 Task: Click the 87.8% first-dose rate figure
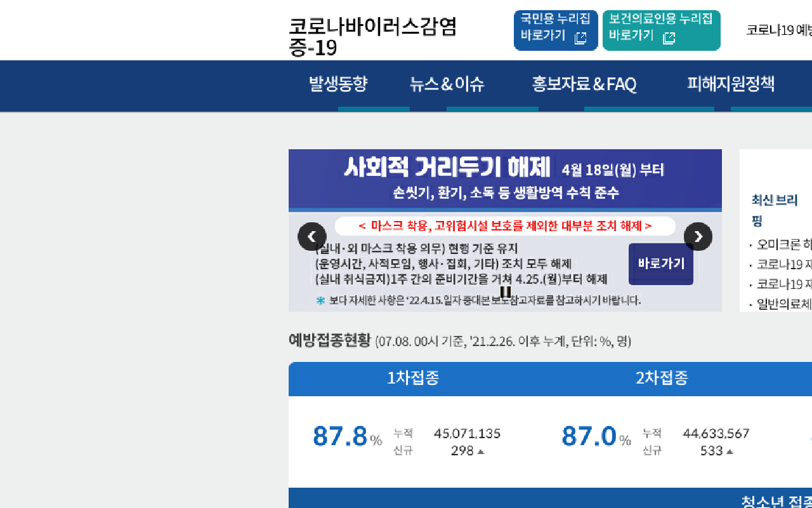341,437
